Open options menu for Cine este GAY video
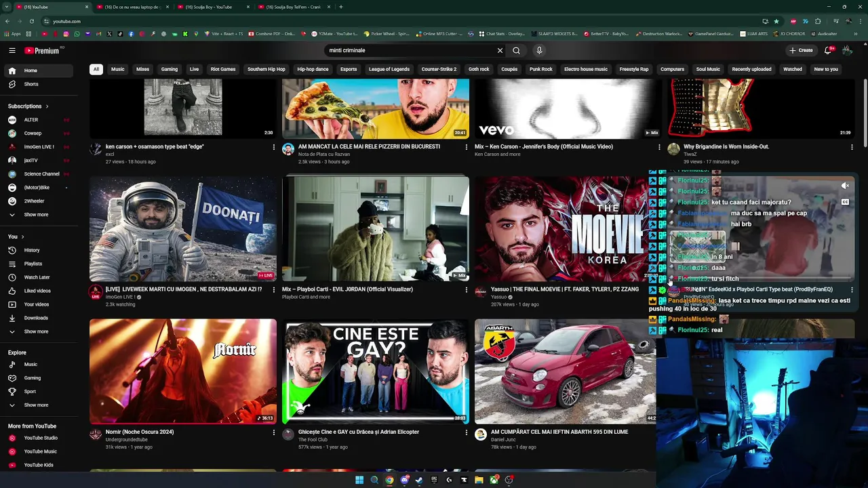Viewport: 868px width, 488px height. (x=466, y=432)
